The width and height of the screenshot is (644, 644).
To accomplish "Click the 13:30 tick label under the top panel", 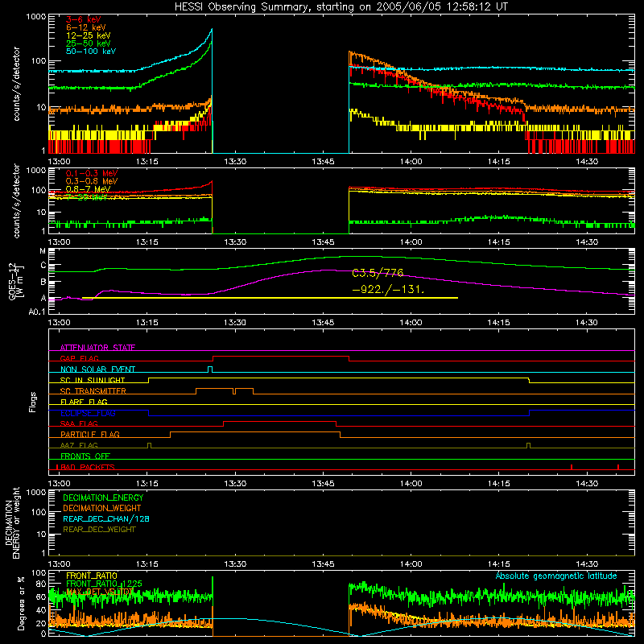I will (x=235, y=162).
